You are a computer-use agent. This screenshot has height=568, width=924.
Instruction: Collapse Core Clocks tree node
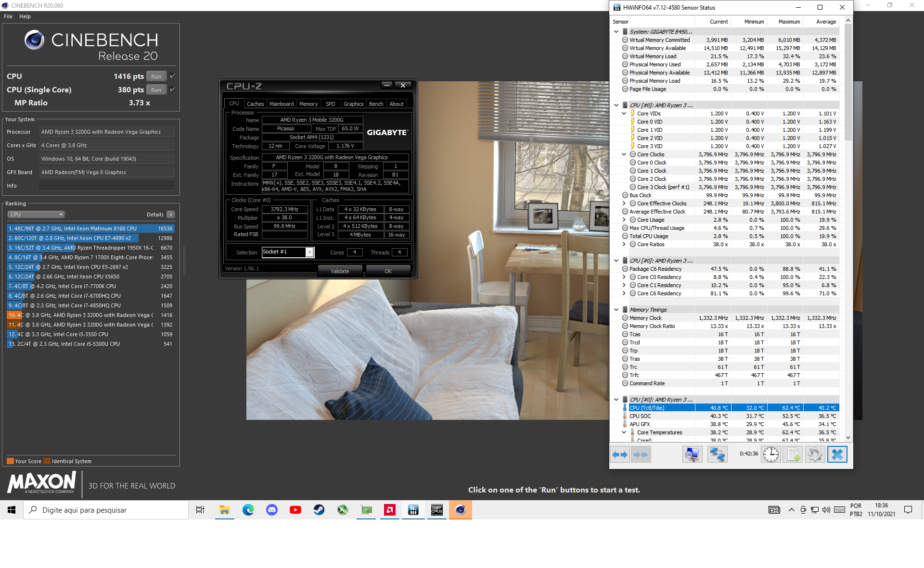(x=624, y=154)
